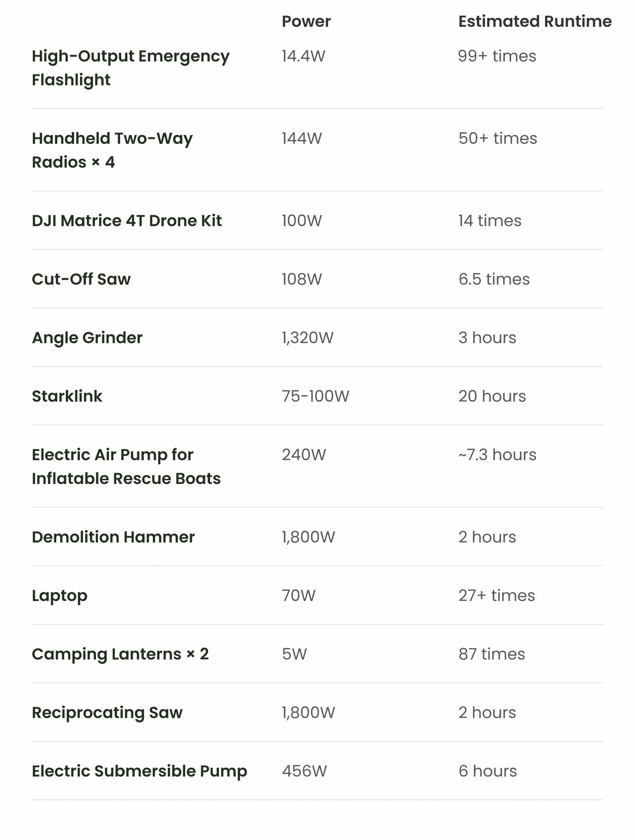Select the DJI Matrice 4T Drone Kit label
Image resolution: width=635 pixels, height=840 pixels.
[x=127, y=221]
